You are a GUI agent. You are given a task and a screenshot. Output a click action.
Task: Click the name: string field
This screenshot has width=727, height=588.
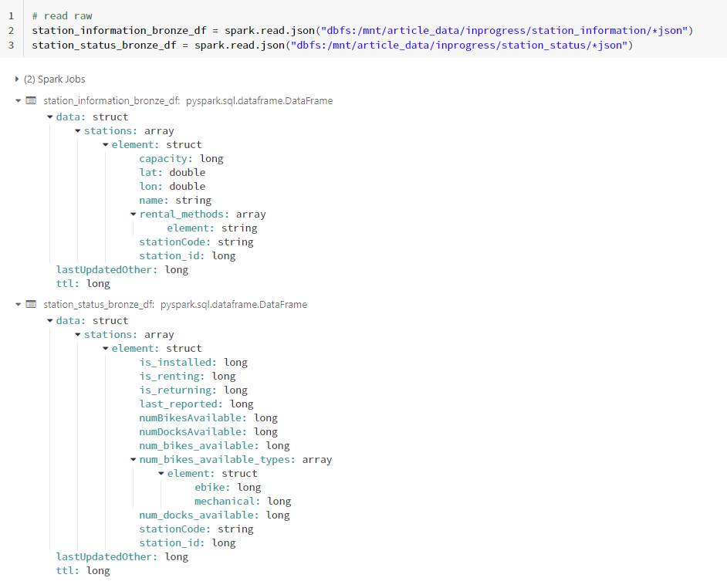[174, 201]
